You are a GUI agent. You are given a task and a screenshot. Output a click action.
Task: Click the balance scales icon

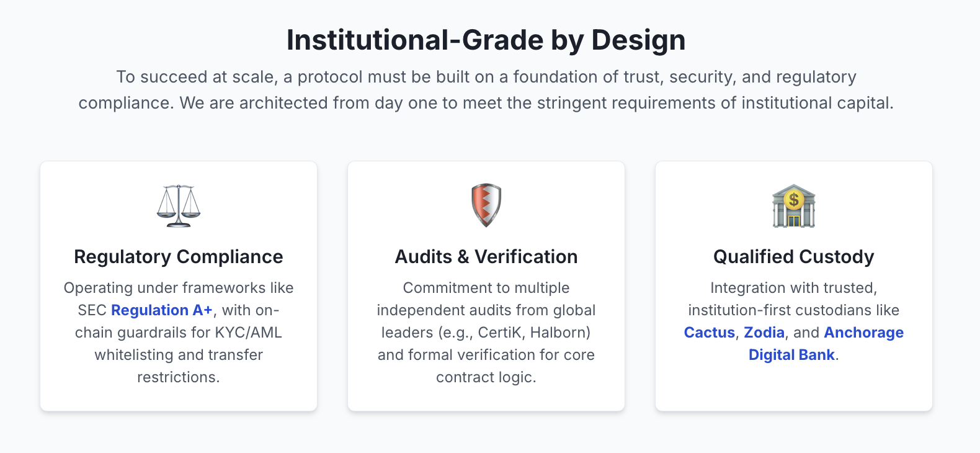point(179,205)
